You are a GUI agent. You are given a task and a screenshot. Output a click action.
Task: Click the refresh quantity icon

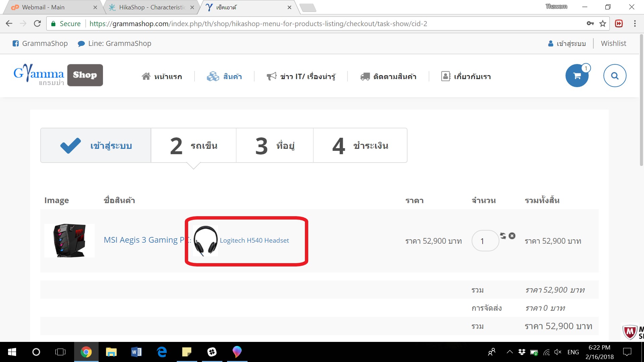(x=503, y=236)
